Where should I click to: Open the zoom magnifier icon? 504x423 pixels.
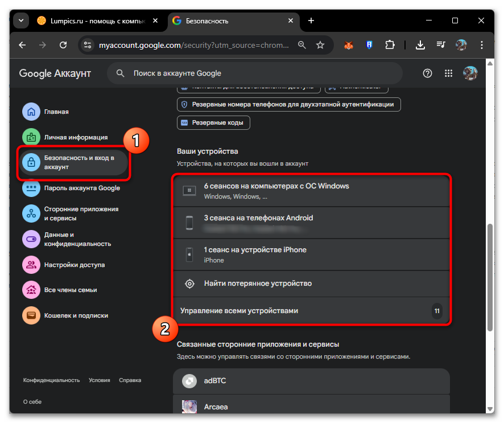301,45
